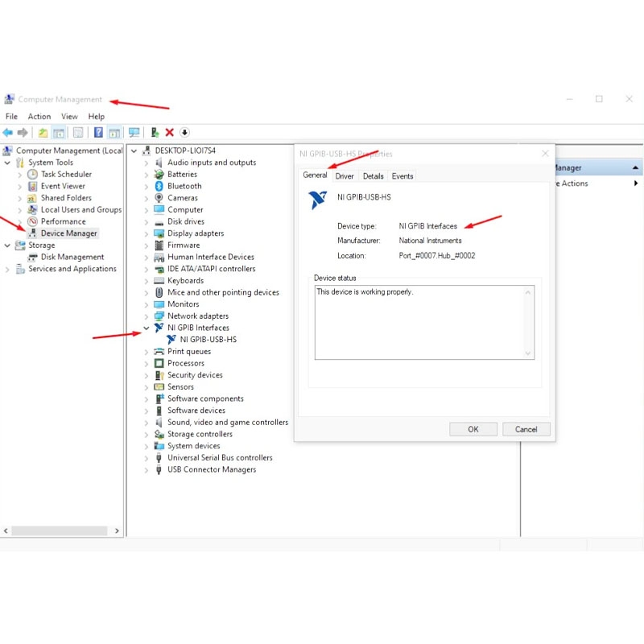Click the down-arrow disable device icon
This screenshot has width=644, height=644.
click(x=184, y=132)
